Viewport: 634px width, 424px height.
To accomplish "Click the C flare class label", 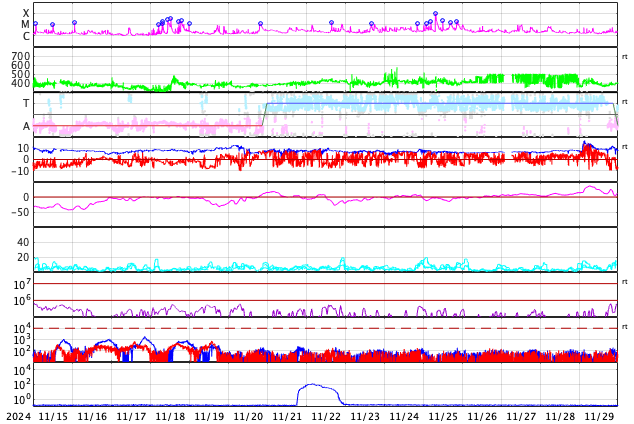I will [x=26, y=36].
